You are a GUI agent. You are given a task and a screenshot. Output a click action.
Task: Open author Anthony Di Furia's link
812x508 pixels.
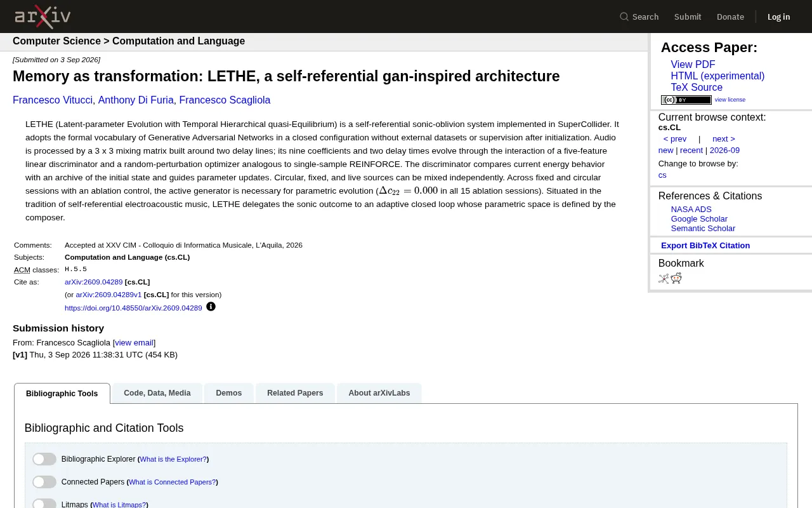136,100
